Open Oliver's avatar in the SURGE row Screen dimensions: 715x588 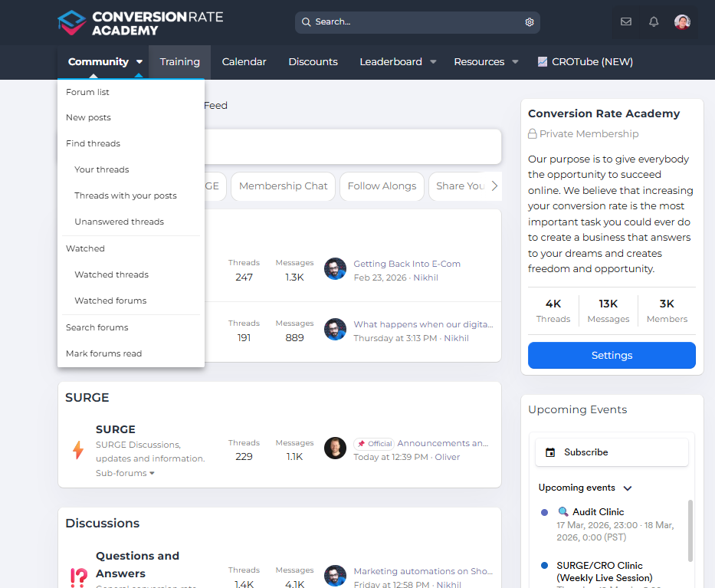point(335,448)
